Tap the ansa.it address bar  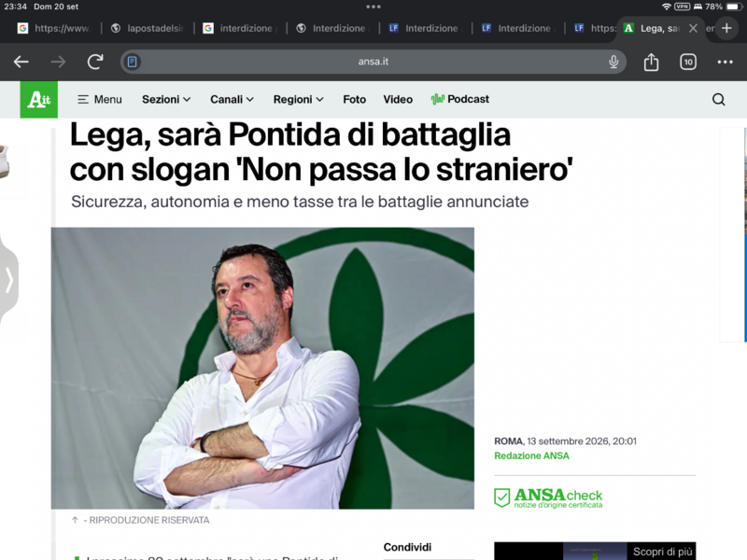373,62
